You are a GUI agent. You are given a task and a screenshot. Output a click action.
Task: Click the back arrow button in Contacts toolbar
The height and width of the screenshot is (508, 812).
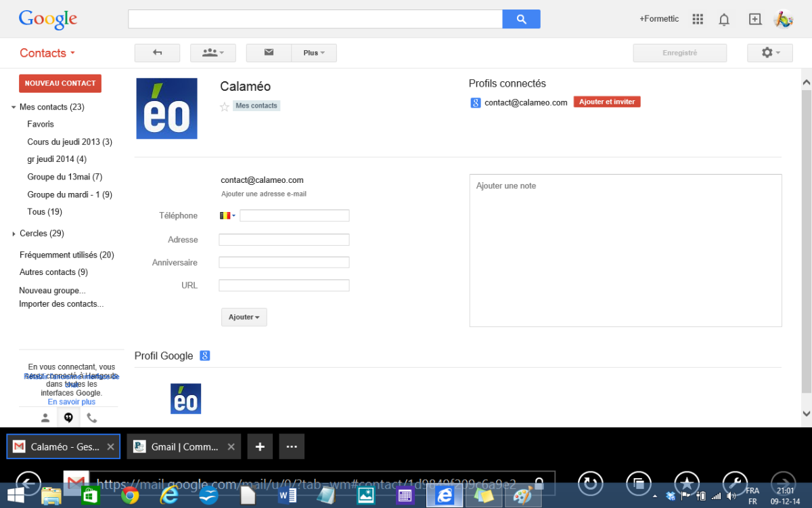pos(158,53)
